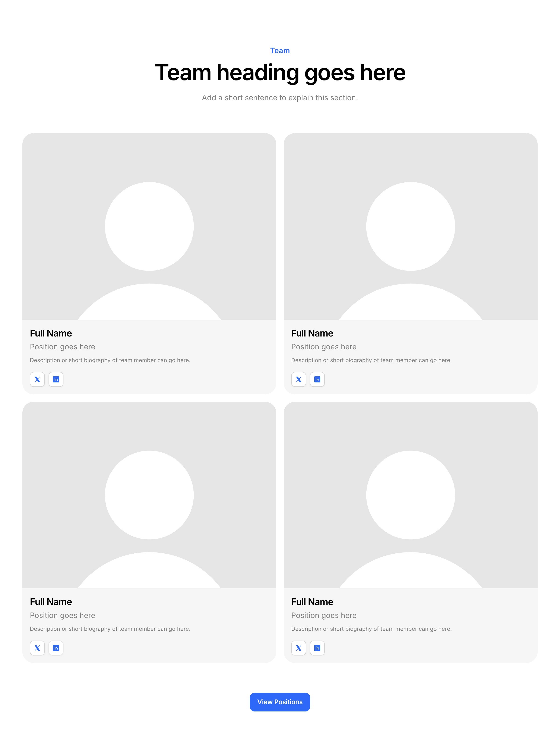
Task: Select the bottom-right member avatar placeholder image
Action: 410,495
